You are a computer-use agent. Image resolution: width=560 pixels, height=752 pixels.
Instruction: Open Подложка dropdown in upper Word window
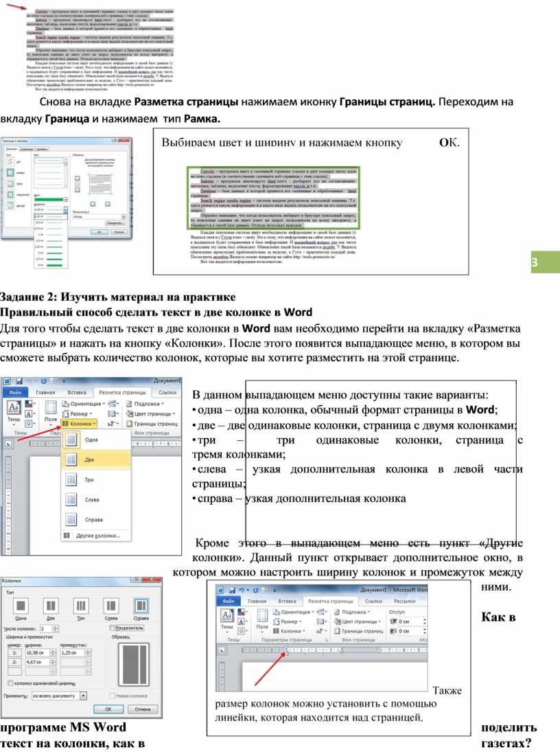click(x=145, y=404)
